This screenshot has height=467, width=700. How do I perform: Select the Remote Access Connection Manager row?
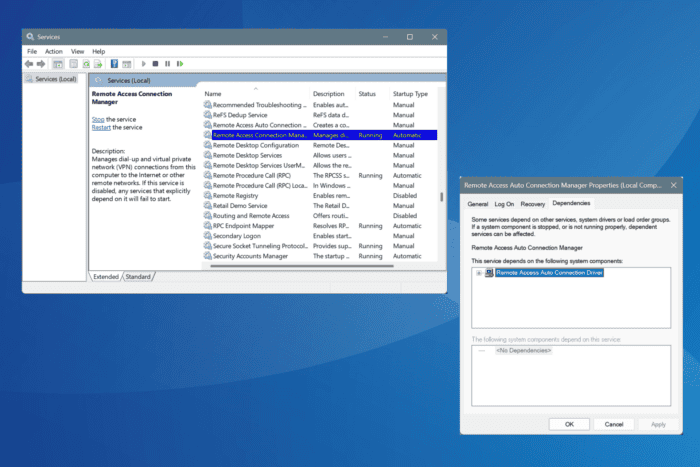pos(320,135)
